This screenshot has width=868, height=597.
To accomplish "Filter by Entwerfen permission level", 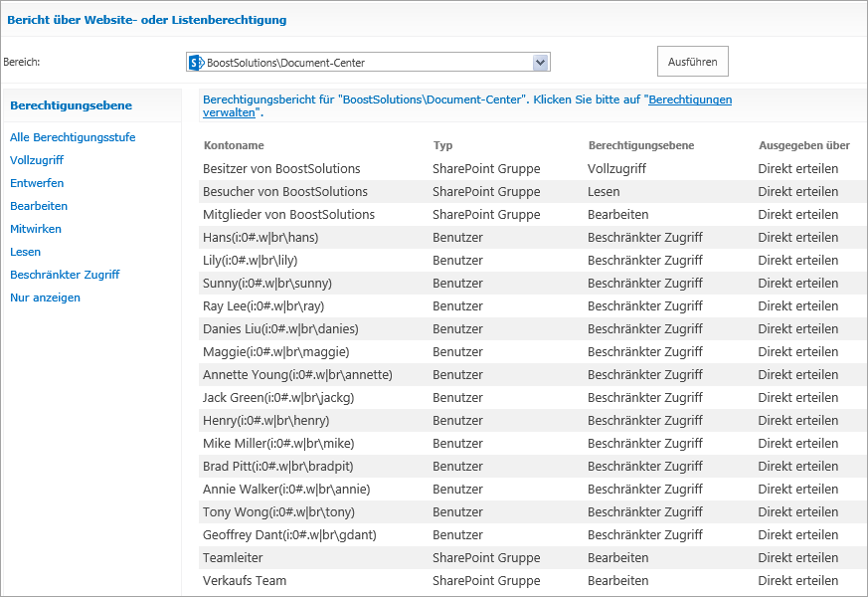I will pyautogui.click(x=37, y=183).
